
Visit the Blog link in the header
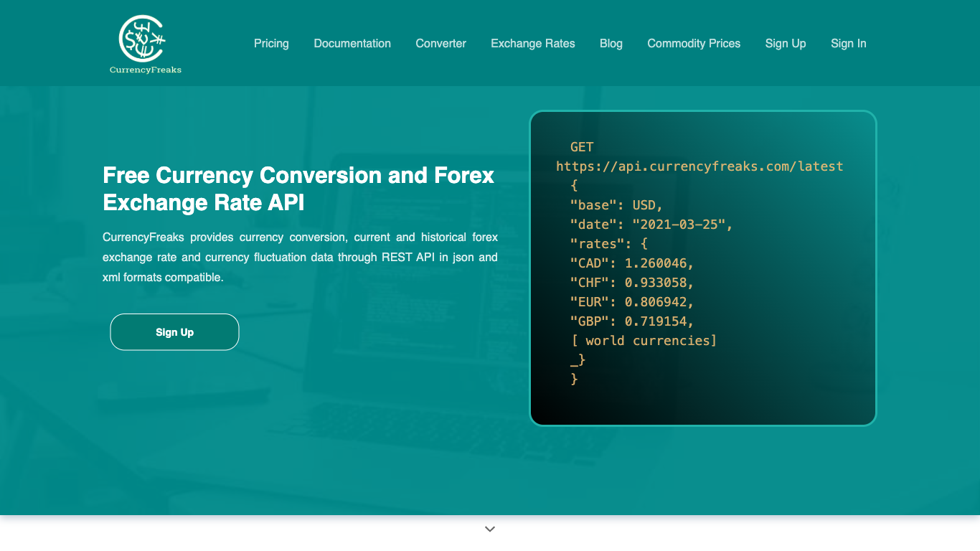point(611,44)
